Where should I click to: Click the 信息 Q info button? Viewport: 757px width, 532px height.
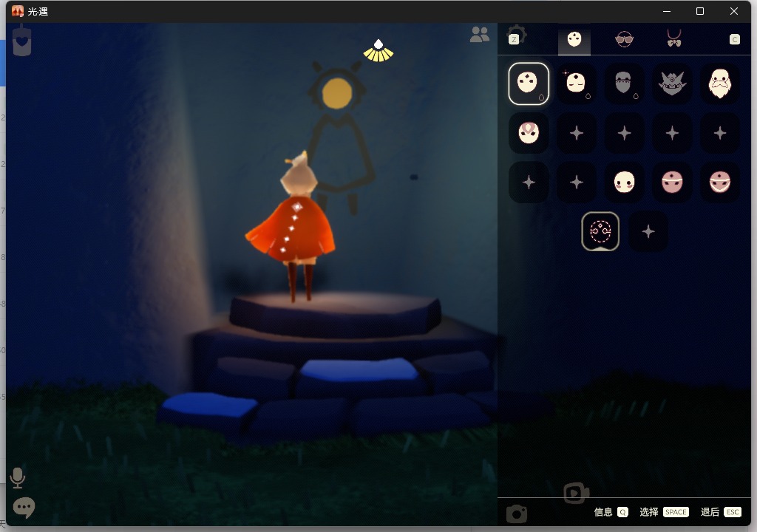(x=611, y=512)
